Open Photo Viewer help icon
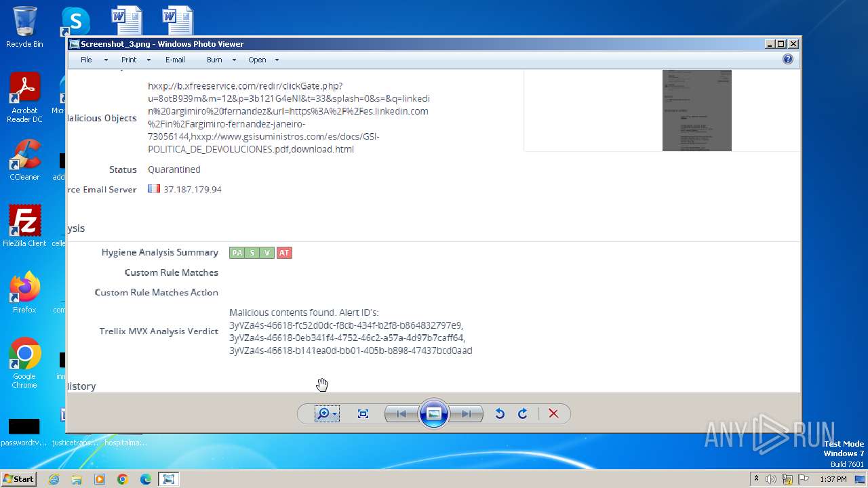868x488 pixels. click(788, 59)
